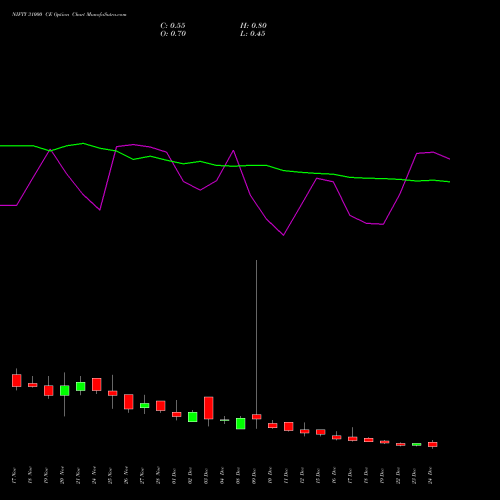
Task: Click the green candlestick for 21 Nov
Action: coord(81,386)
